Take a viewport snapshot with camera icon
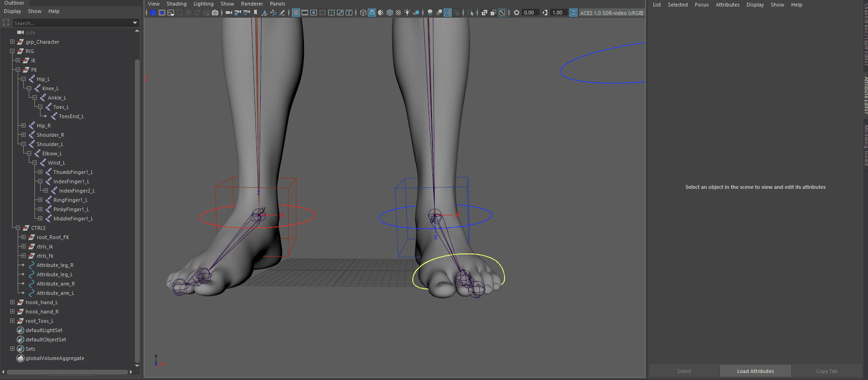The image size is (868, 380). pos(215,13)
